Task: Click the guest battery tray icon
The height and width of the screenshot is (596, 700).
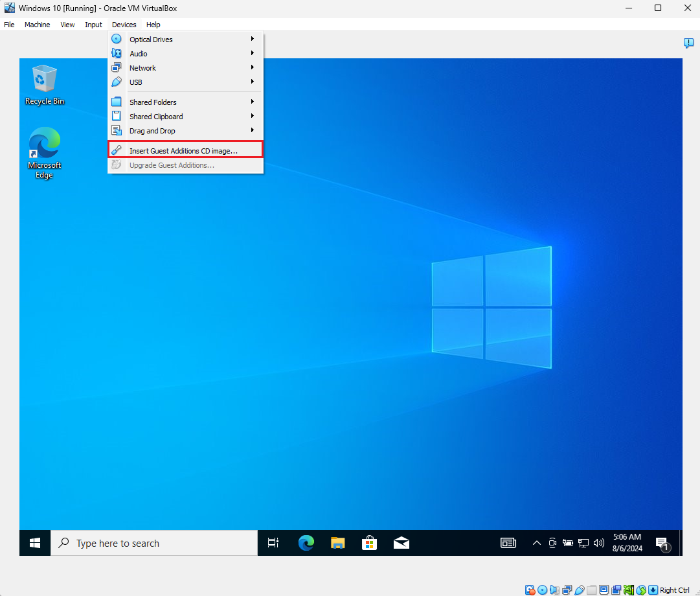Action: [567, 543]
